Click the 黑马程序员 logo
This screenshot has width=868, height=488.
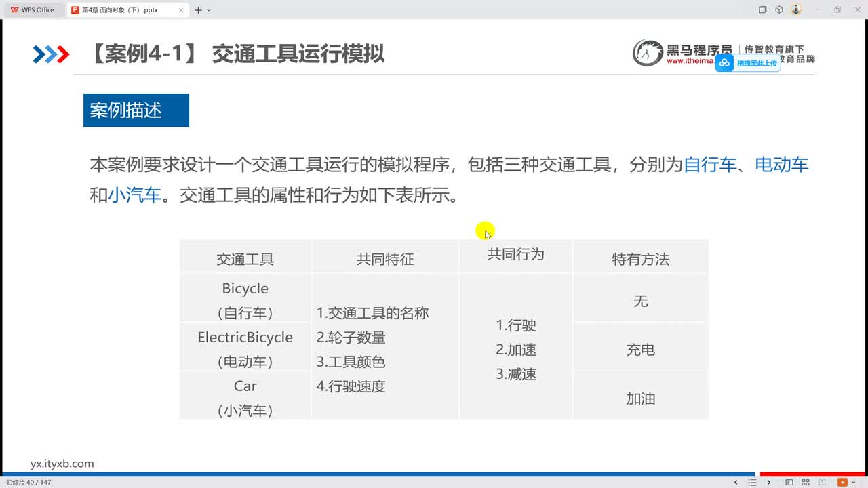click(x=682, y=53)
